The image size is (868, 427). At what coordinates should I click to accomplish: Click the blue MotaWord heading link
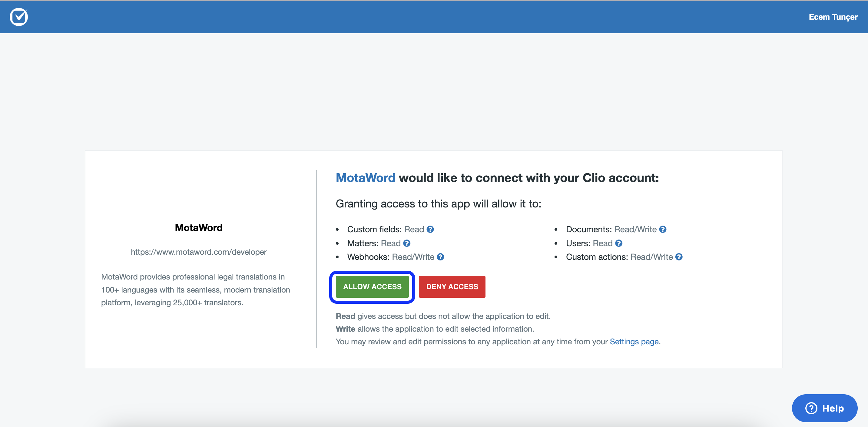click(x=365, y=177)
